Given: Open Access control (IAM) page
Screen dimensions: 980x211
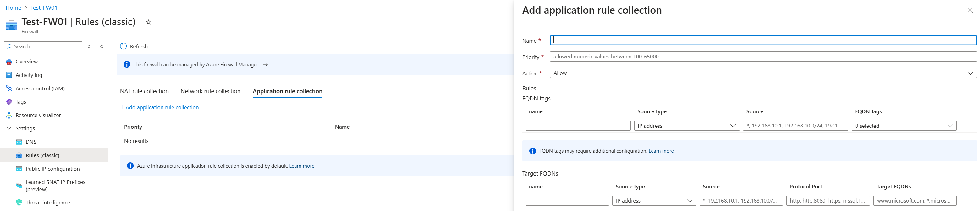Looking at the screenshot, I should click(x=40, y=89).
